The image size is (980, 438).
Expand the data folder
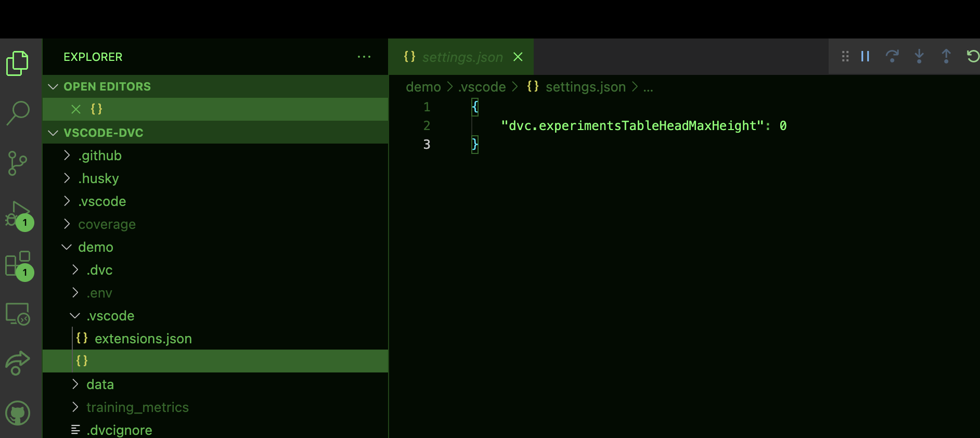(75, 384)
